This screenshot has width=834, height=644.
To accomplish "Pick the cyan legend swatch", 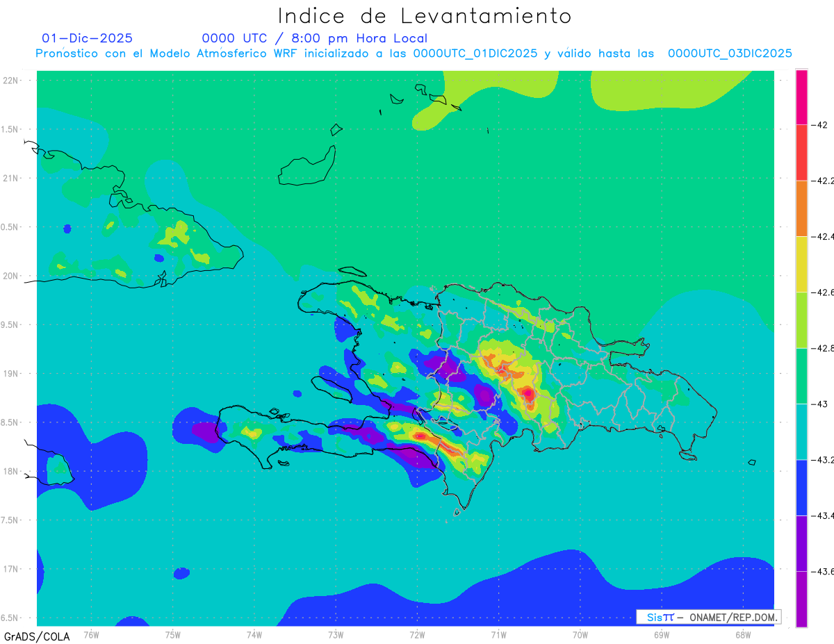I will pos(801,431).
